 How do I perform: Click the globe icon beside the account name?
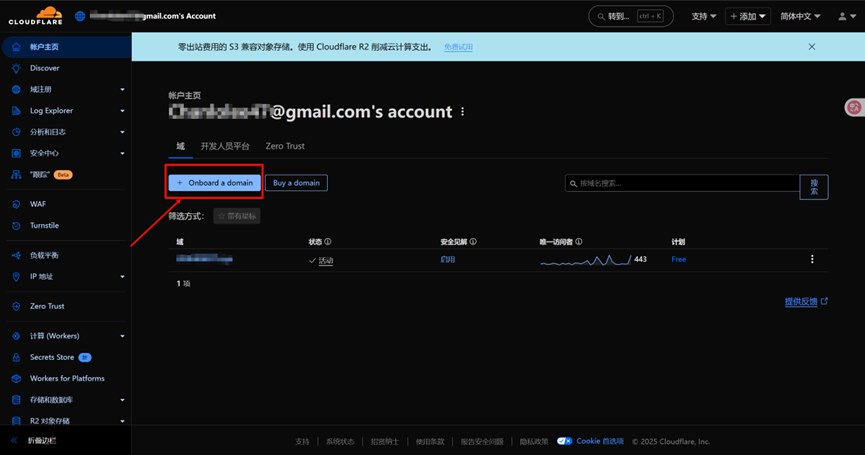coord(80,16)
